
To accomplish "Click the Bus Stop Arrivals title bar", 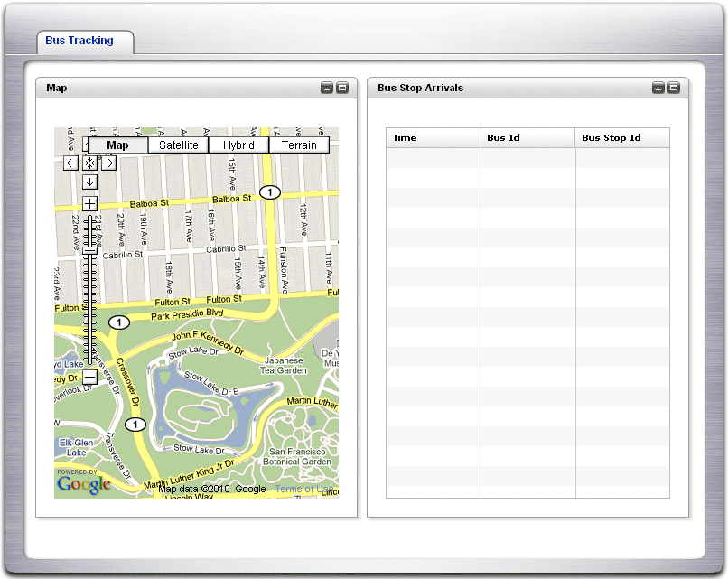I will [x=527, y=88].
